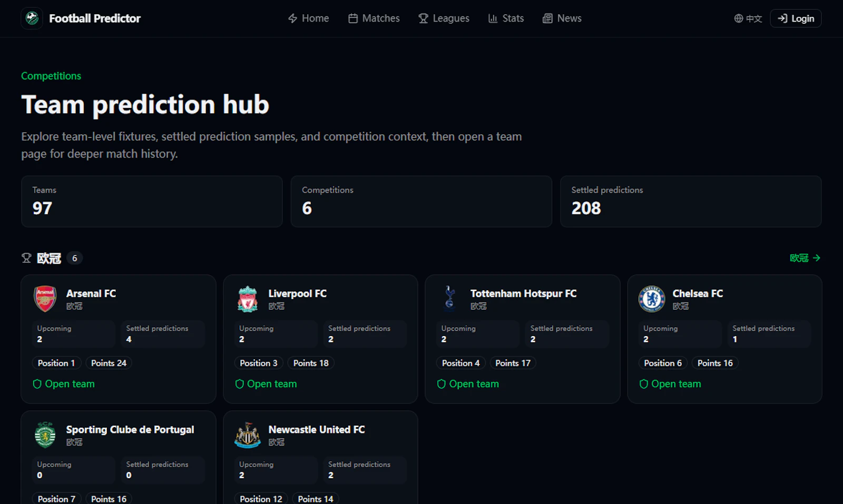Click Tottenham's Points 17 badge
This screenshot has height=504, width=843.
point(513,363)
